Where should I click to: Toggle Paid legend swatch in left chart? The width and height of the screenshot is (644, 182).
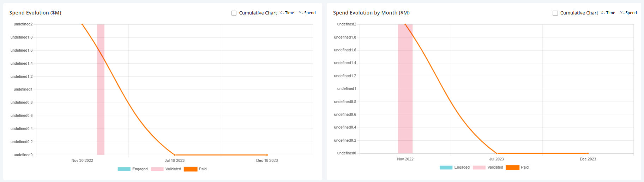coord(191,169)
